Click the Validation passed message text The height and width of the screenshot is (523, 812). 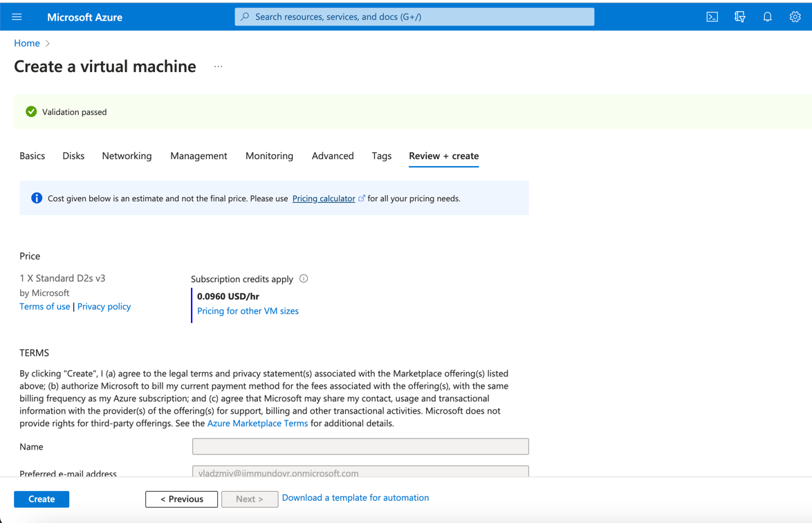click(x=75, y=112)
